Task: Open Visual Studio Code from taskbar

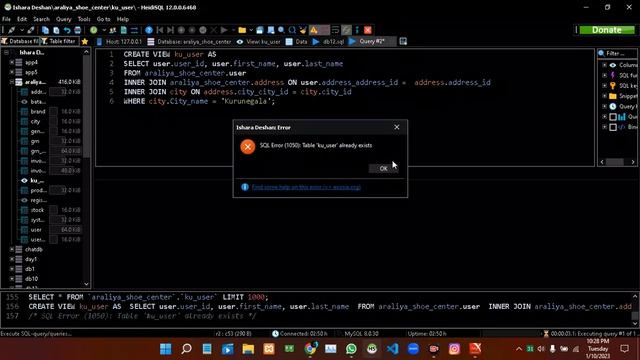Action: [392, 349]
